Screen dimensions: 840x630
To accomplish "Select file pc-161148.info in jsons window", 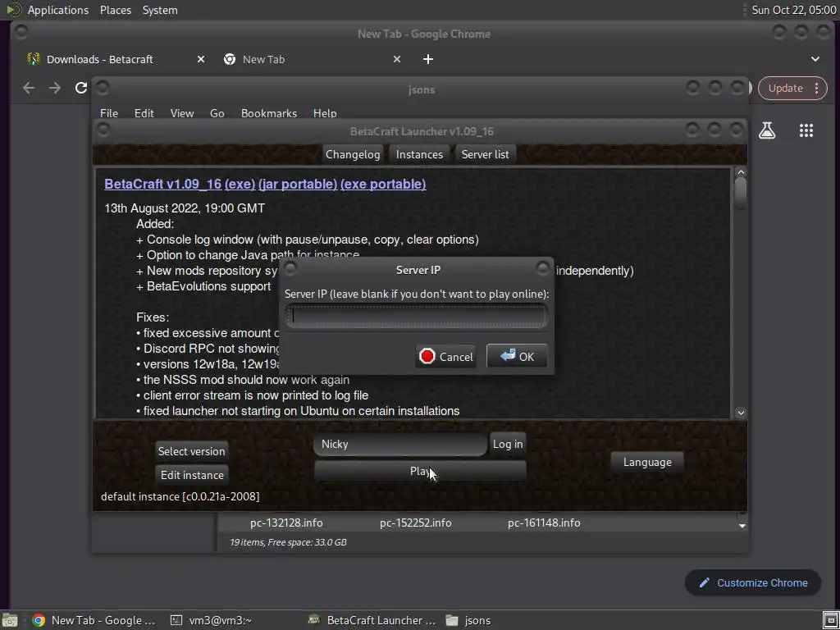I will point(544,523).
